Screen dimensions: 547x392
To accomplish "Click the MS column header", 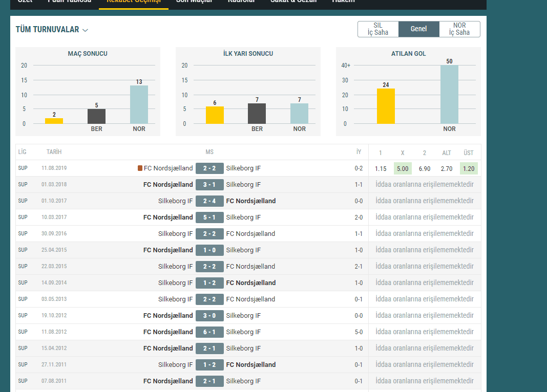I will coord(209,152).
